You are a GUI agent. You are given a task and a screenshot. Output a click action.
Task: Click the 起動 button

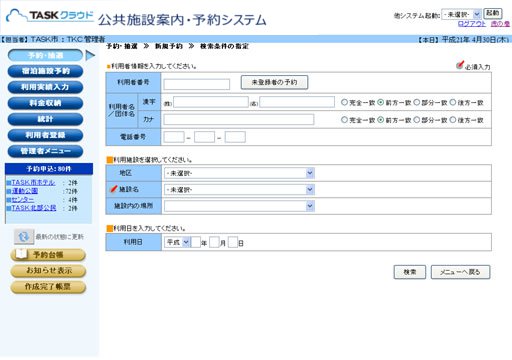(x=493, y=13)
